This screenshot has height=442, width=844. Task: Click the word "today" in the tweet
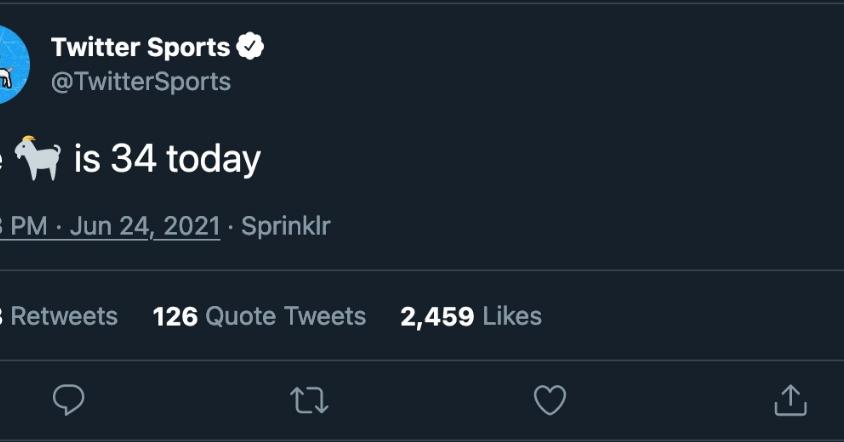213,158
